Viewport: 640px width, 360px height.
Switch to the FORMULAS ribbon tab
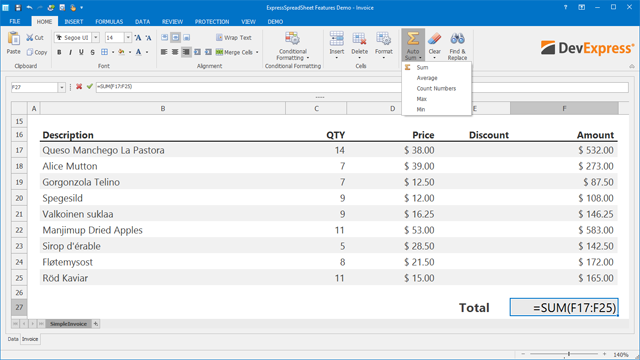tap(109, 22)
